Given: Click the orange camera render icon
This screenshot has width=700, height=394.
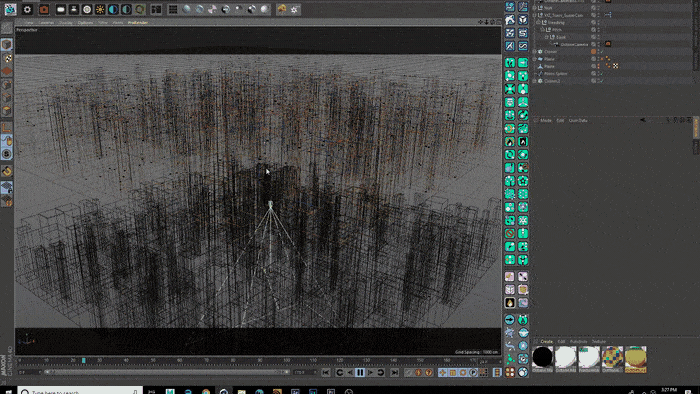Looking at the screenshot, I should coord(44,9).
